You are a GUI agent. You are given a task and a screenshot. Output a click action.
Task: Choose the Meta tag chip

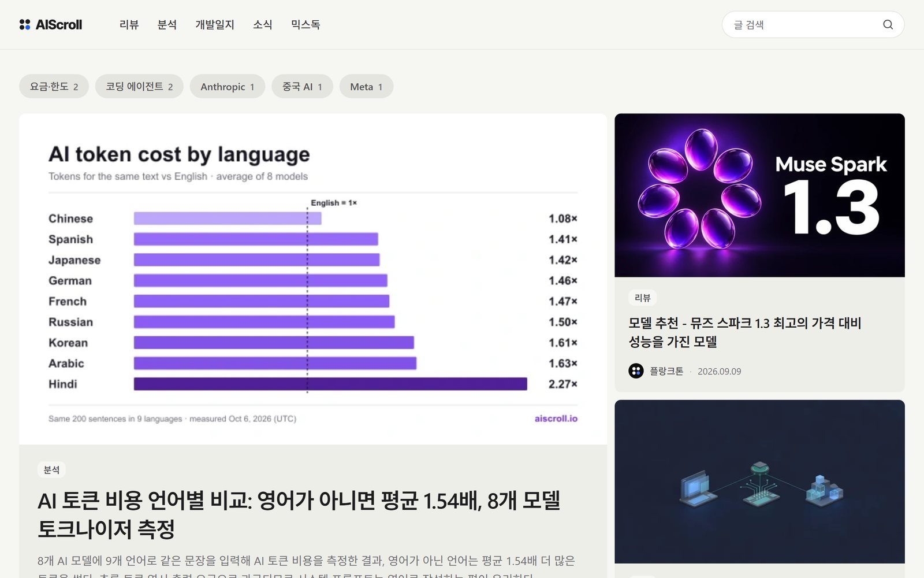pyautogui.click(x=366, y=86)
